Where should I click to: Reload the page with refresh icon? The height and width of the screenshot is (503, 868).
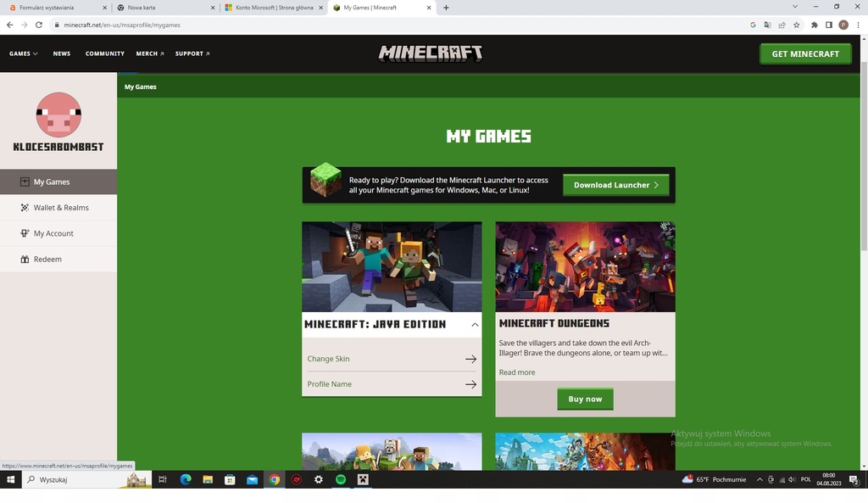tap(39, 25)
